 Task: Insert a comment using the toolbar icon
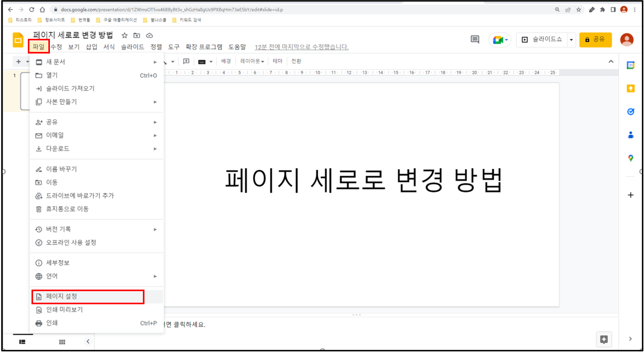point(186,61)
